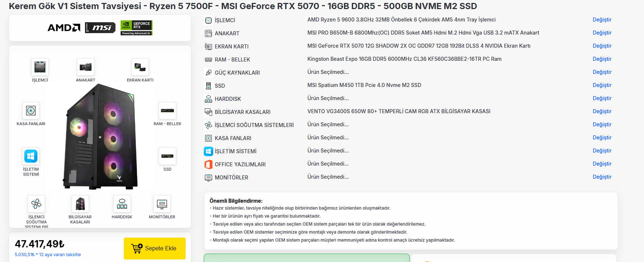Click the case fan icon beside KASA FANLARI row
The width and height of the screenshot is (644, 262).
pos(208,138)
